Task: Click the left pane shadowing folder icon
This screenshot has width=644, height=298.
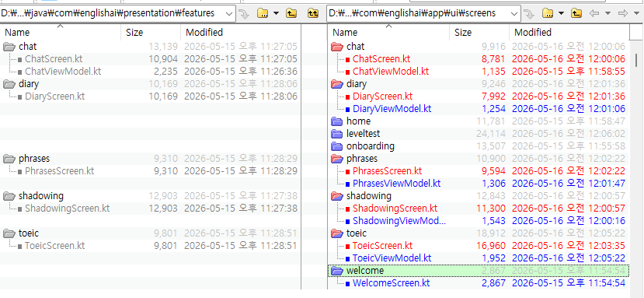Action: [9, 196]
